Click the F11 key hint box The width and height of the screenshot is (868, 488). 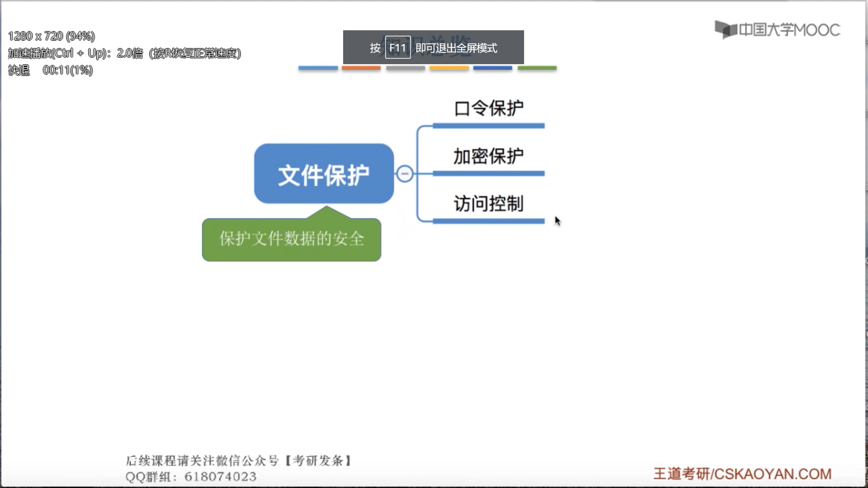tap(398, 47)
